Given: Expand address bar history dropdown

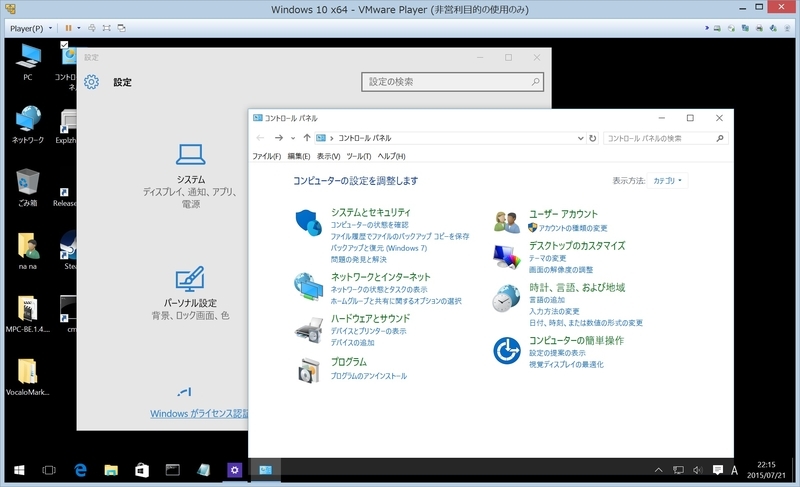Looking at the screenshot, I should (x=580, y=138).
